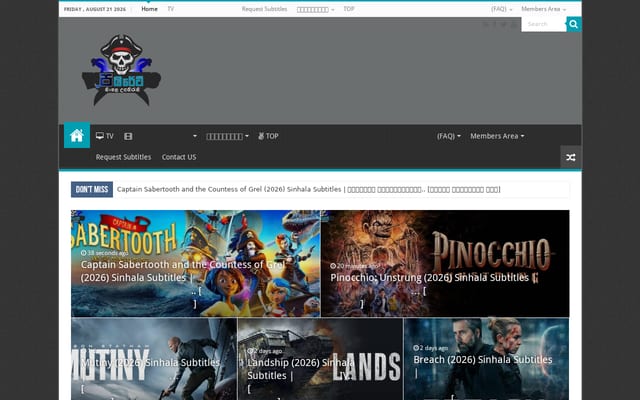Click the '38 seconds ago' timestamp on Sabertooth

(x=104, y=253)
